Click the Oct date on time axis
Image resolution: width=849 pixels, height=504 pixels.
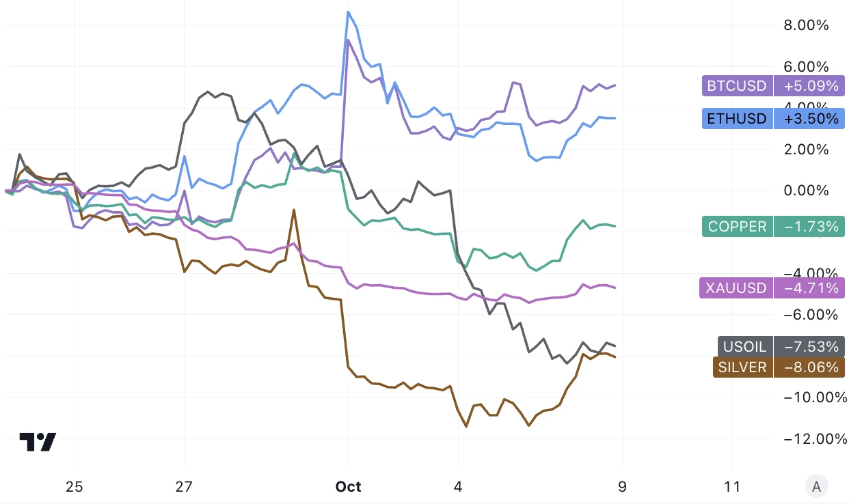pos(348,487)
